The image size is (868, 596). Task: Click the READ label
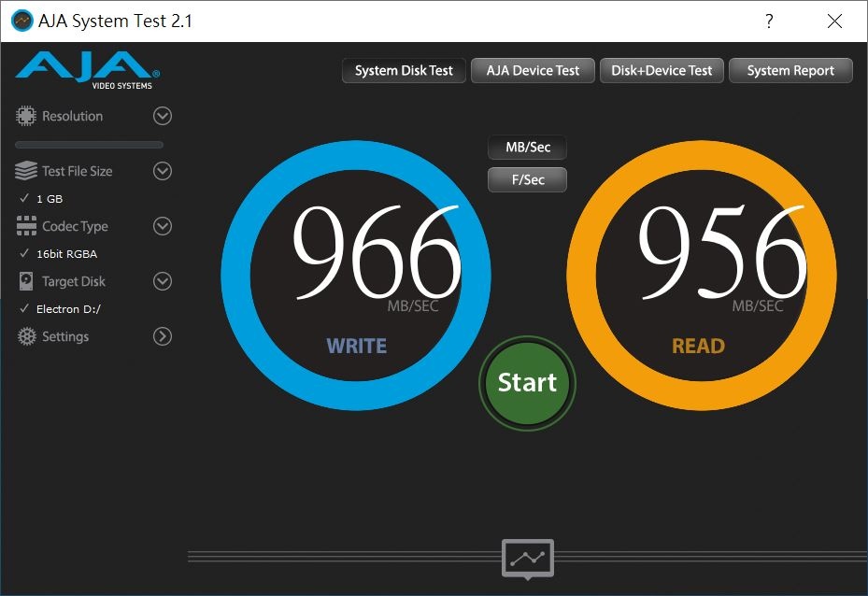(x=699, y=346)
